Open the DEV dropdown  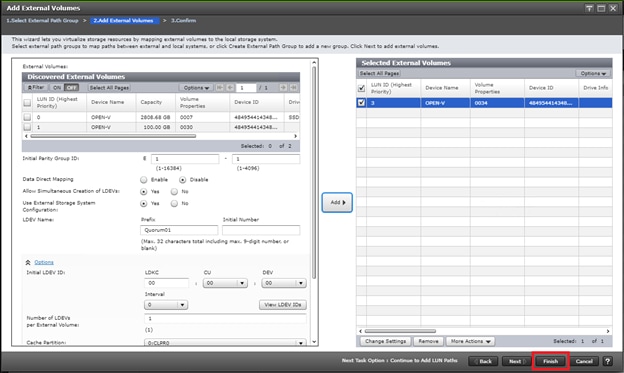[284, 283]
